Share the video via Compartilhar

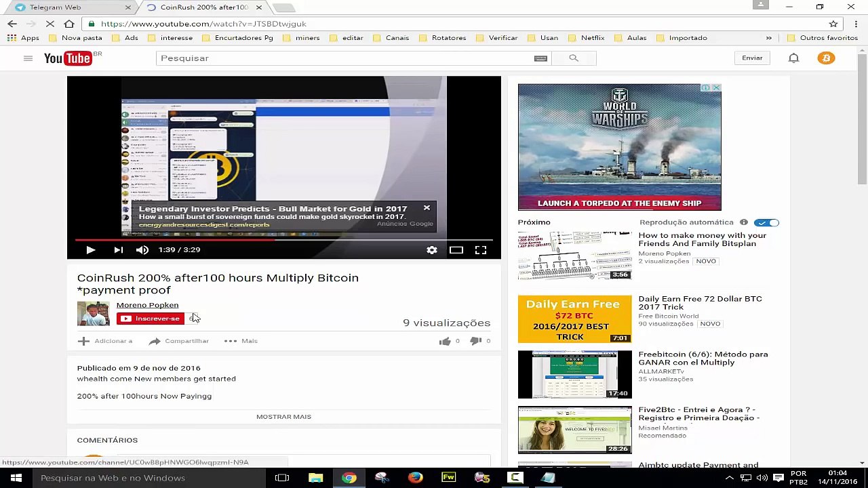[x=178, y=341]
